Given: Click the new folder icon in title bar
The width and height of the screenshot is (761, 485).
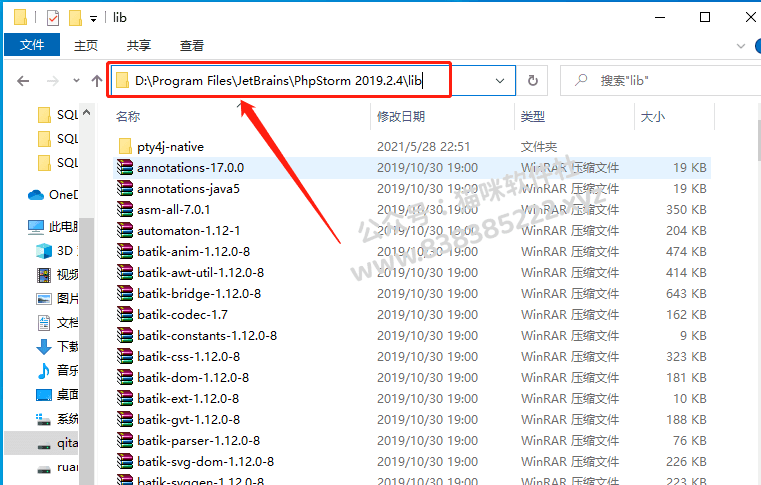Looking at the screenshot, I should coord(75,18).
